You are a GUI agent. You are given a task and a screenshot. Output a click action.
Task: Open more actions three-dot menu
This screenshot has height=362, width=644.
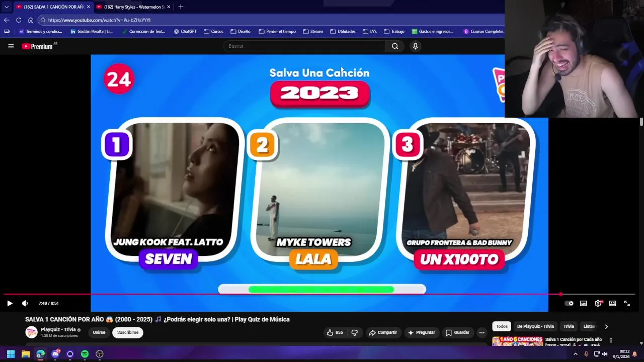click(481, 332)
